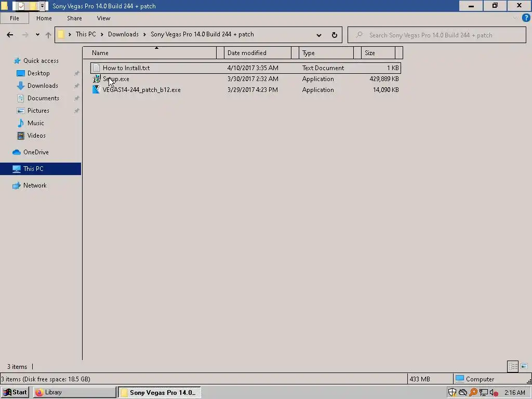Open Videos in the navigation pane
The height and width of the screenshot is (399, 532).
click(36, 136)
